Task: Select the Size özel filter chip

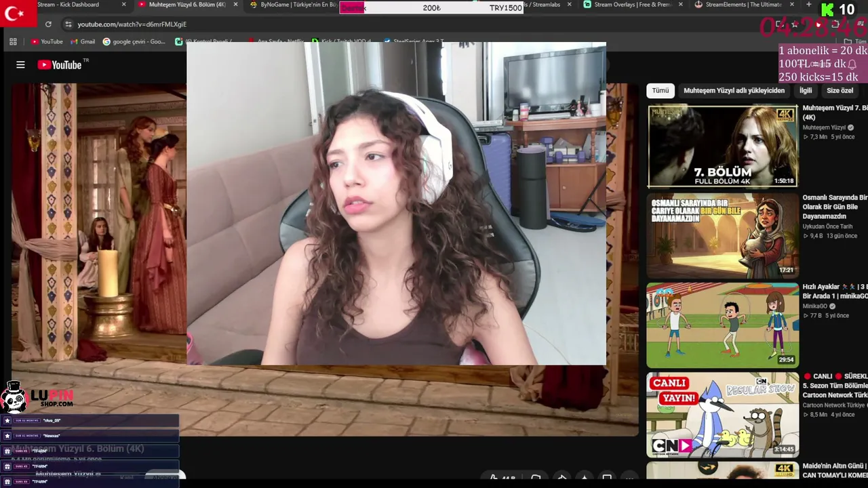Action: (840, 90)
